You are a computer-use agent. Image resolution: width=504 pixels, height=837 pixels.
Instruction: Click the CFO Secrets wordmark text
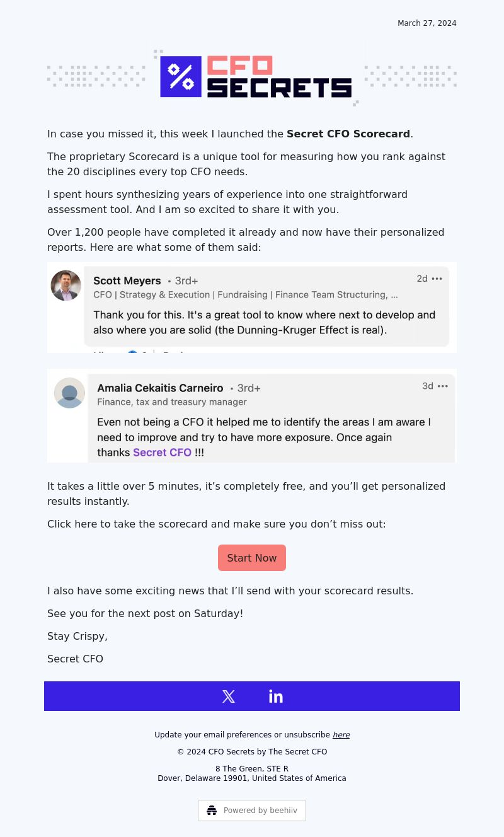(x=278, y=77)
